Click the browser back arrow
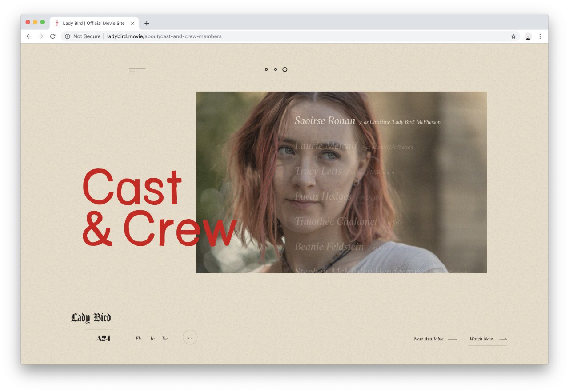Image resolution: width=569 pixels, height=392 pixels. pos(29,36)
